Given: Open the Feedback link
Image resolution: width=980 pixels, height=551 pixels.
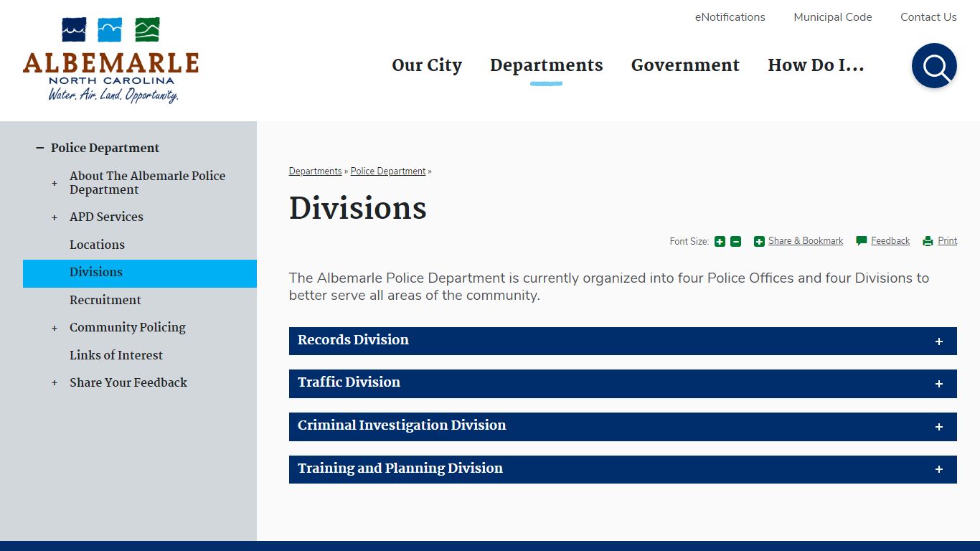Looking at the screenshot, I should click(890, 241).
